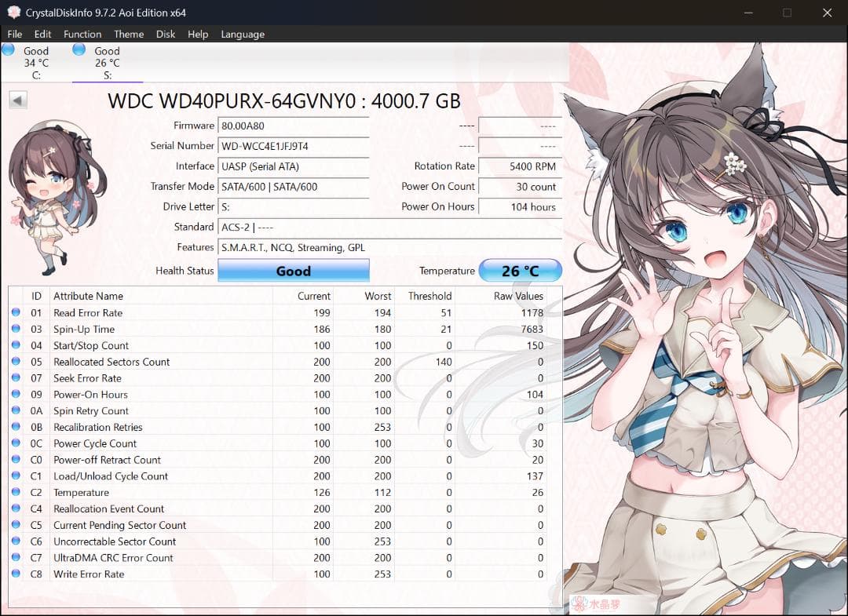
Task: Click the status dot for the C2 Temperature row
Action: pos(16,492)
